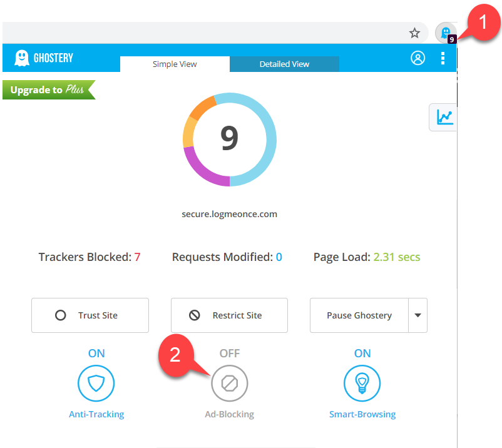Switch to the Detailed View tab

(x=284, y=64)
